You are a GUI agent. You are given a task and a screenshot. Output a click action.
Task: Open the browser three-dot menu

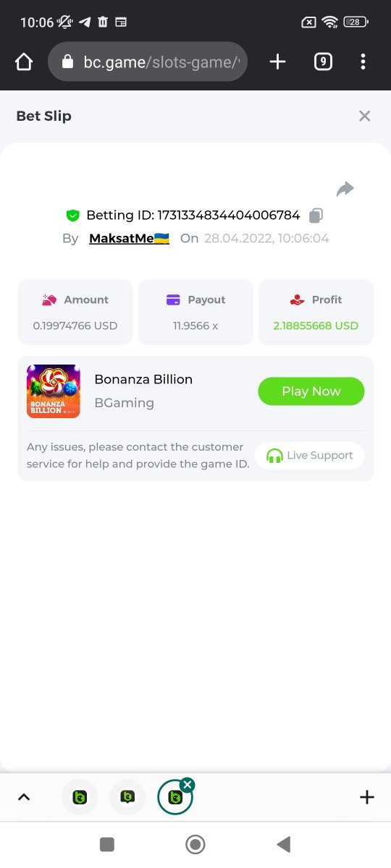[363, 62]
